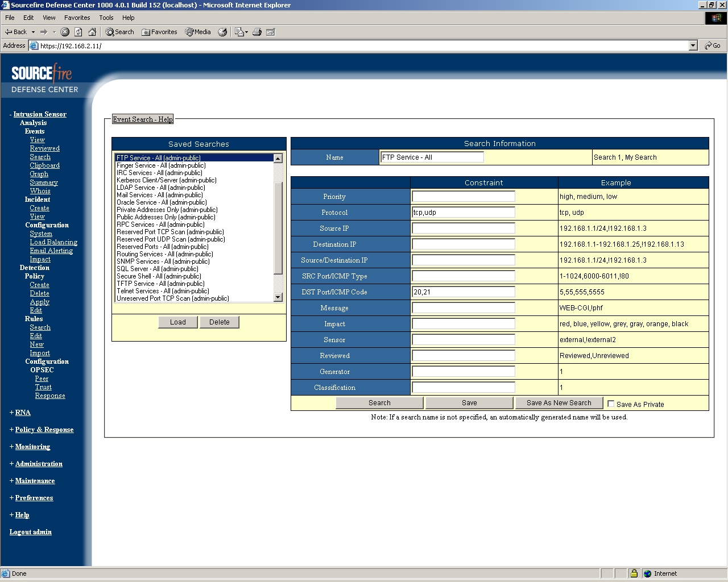
Task: Click the saved searches scrollbar thumb
Action: (278, 228)
